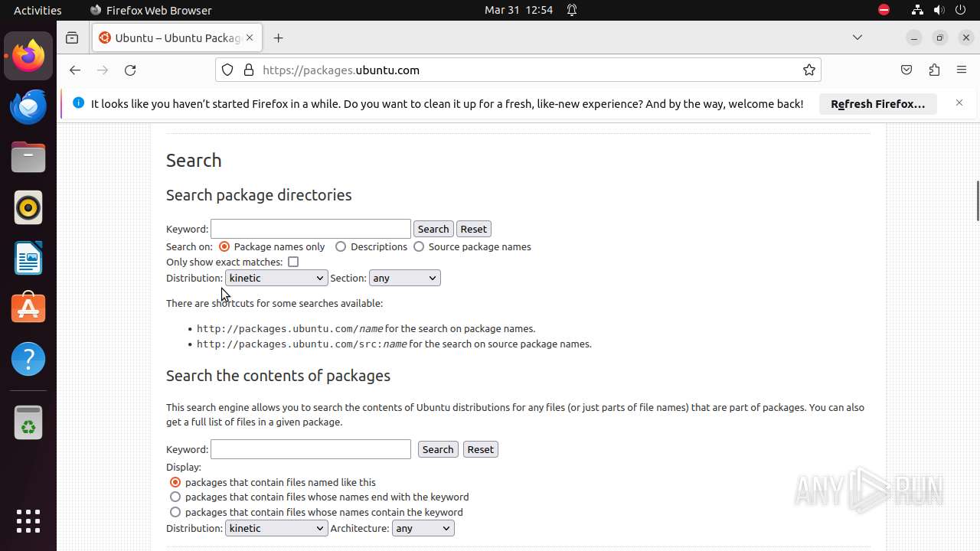Open the notifications bell in top bar

point(572,10)
